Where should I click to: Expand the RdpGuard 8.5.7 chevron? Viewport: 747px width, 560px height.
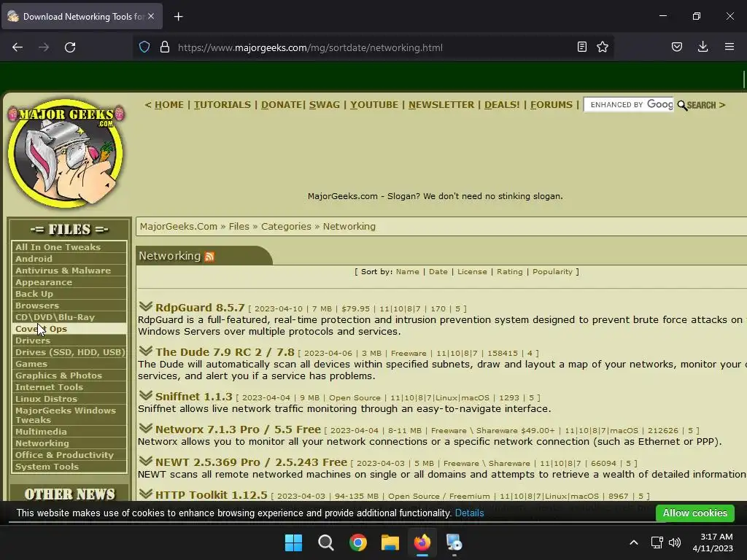pyautogui.click(x=146, y=306)
